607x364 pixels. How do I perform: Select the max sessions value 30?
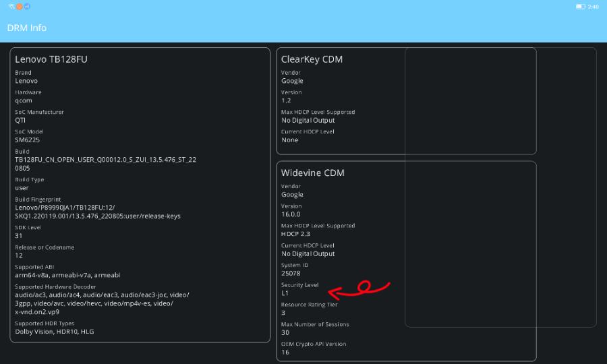click(285, 333)
